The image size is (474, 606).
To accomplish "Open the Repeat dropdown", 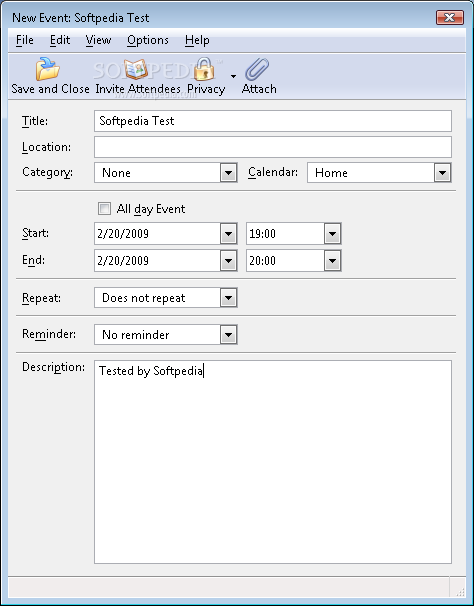I will pyautogui.click(x=165, y=298).
